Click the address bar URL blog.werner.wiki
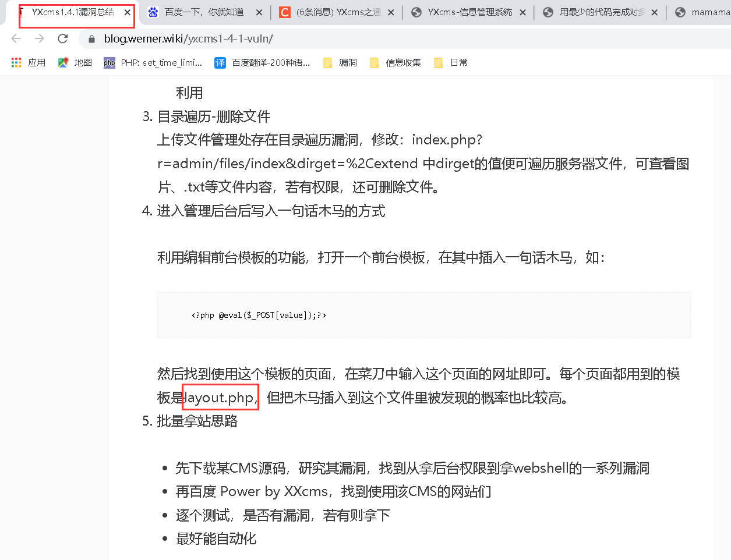This screenshot has height=560, width=731. coord(188,39)
